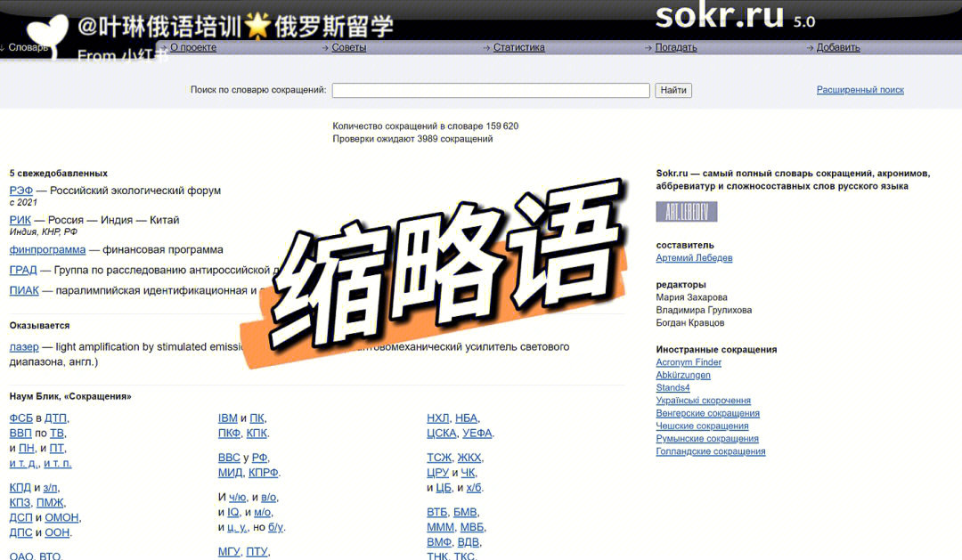Viewport: 962px width, 560px height.
Task: Open the ЦСКА abbreviation link
Action: [442, 433]
